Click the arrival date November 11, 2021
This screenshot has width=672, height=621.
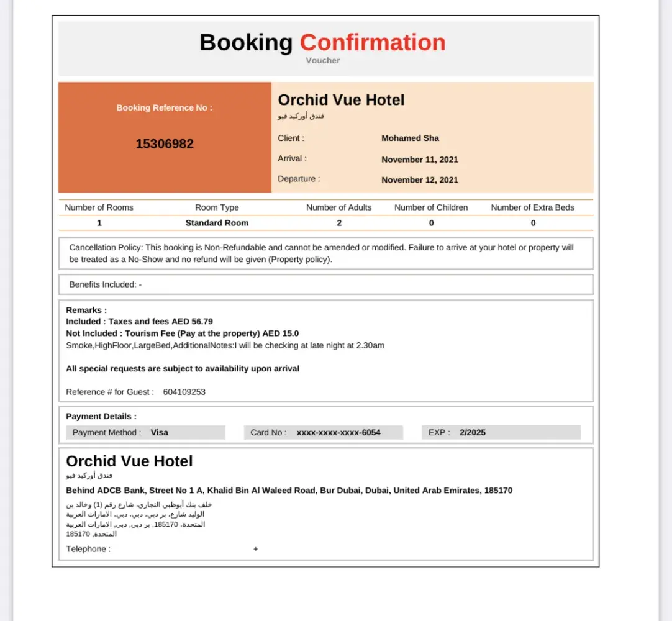[x=420, y=160]
